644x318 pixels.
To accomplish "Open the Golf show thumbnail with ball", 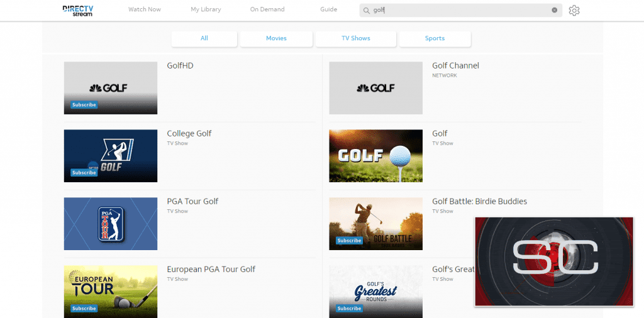I will tap(376, 156).
